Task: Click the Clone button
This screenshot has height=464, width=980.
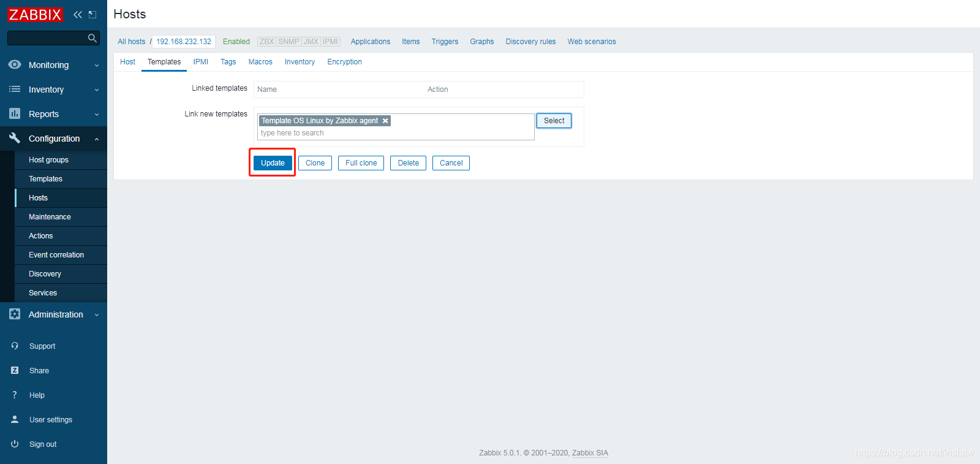Action: tap(315, 163)
